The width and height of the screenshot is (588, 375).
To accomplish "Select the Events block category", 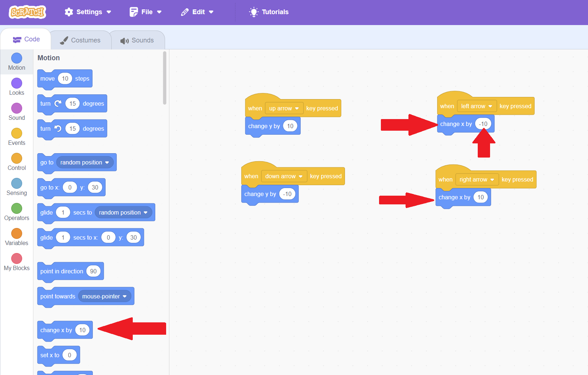I will tap(17, 137).
